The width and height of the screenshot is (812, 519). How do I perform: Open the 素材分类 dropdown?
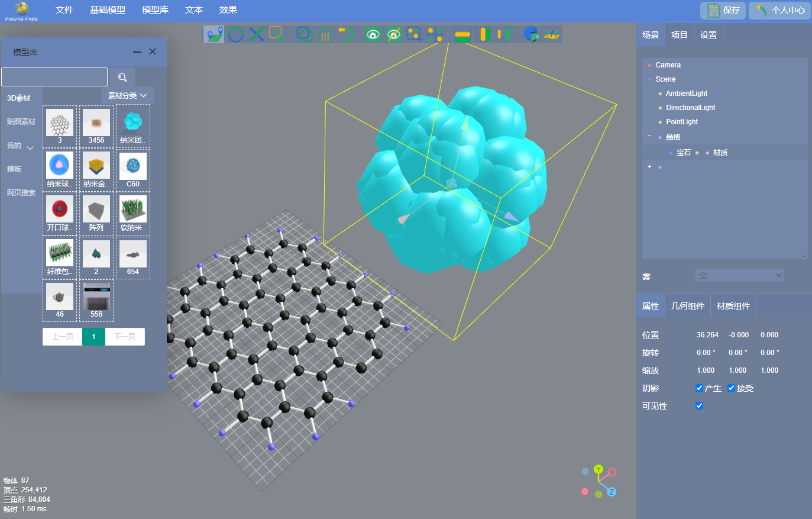(x=128, y=95)
